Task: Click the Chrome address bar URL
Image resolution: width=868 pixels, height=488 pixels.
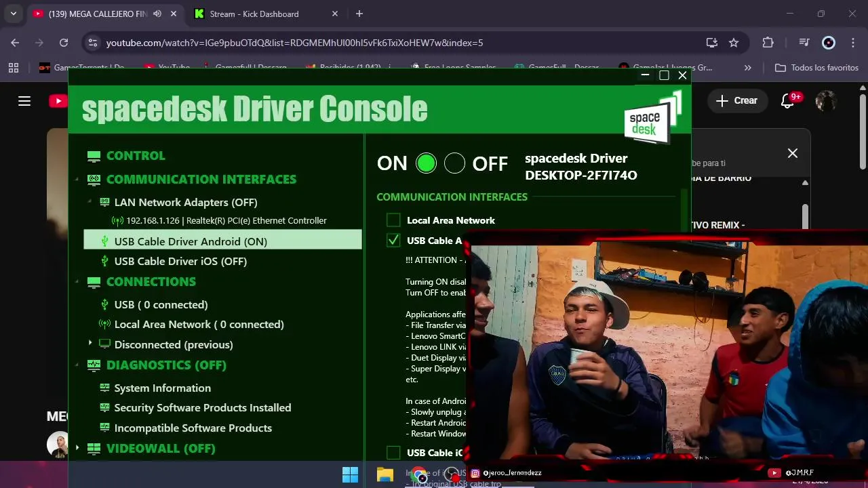Action: [294, 43]
